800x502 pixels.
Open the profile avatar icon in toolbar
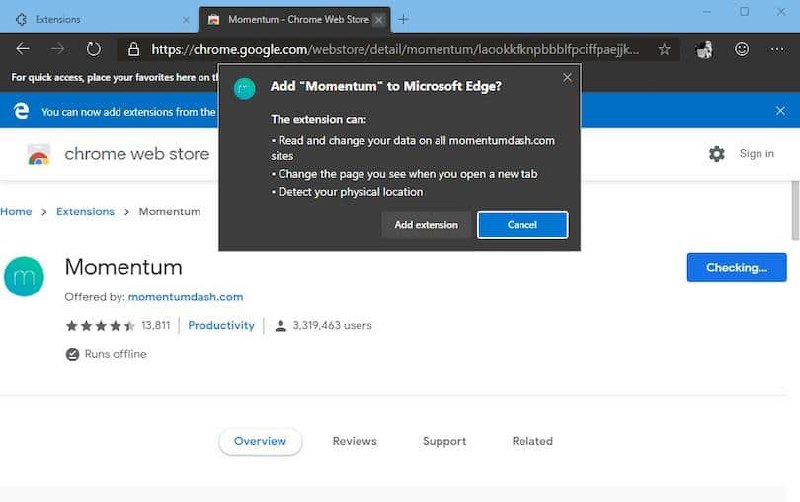704,49
